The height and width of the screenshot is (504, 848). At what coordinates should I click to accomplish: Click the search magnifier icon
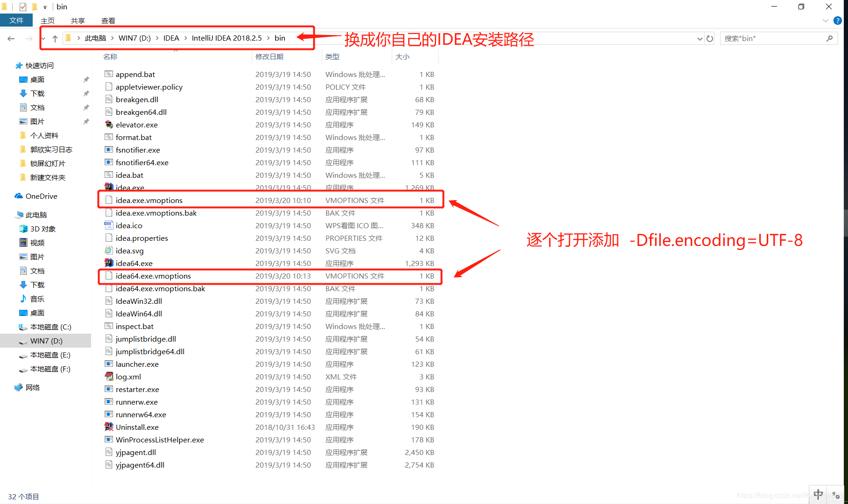coord(829,38)
